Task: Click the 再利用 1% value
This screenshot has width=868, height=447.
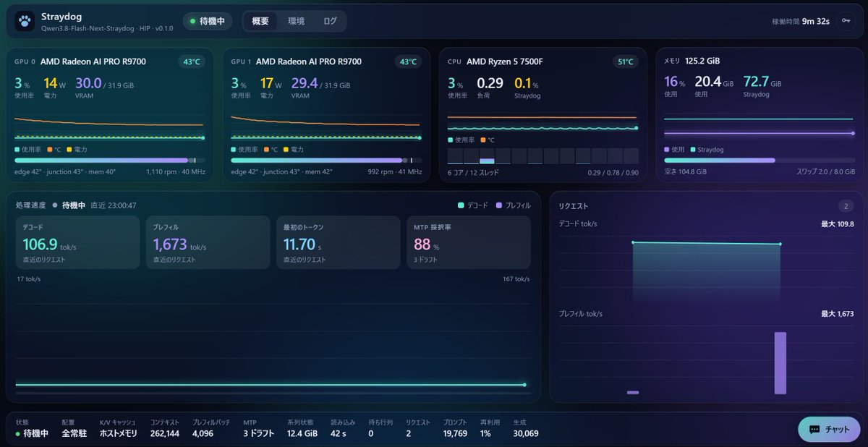Action: click(485, 433)
